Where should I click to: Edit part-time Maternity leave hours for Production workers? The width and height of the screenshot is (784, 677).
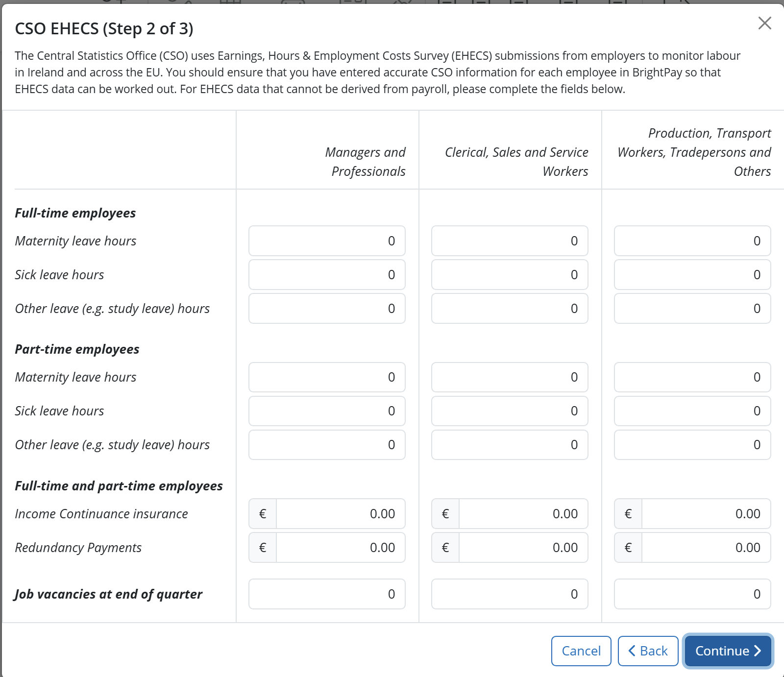(x=692, y=377)
